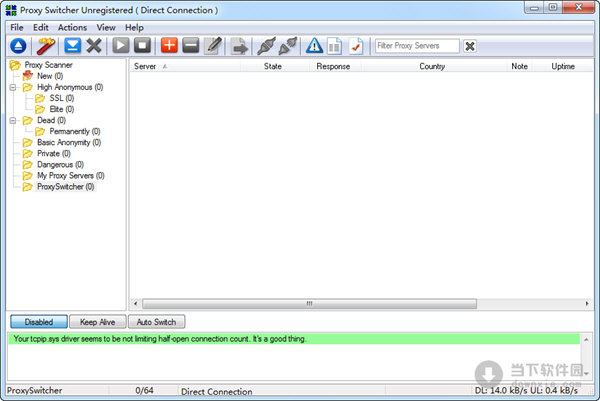Click the scroll left arrow of server list
This screenshot has width=600, height=401.
tap(135, 304)
